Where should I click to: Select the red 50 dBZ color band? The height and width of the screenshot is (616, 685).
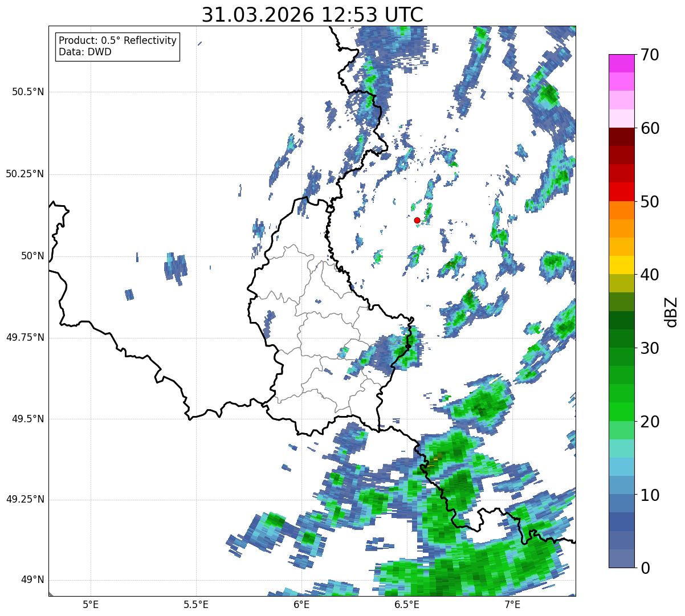[622, 191]
